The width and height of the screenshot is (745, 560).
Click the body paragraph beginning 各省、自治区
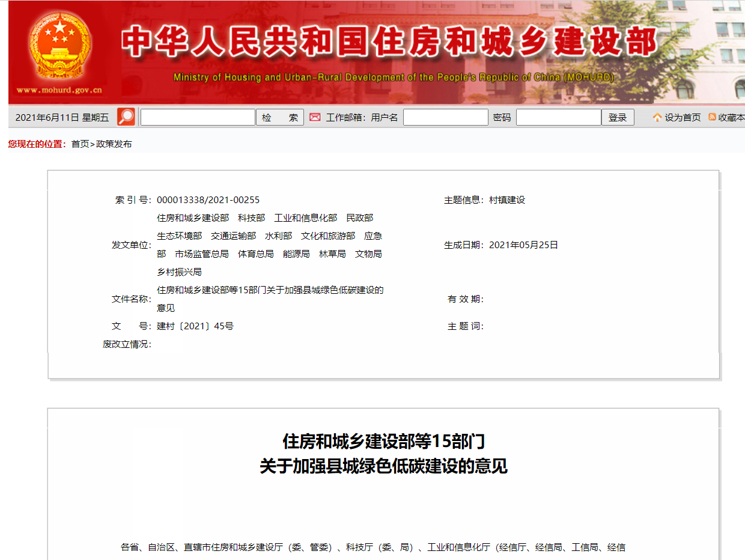[x=373, y=547]
